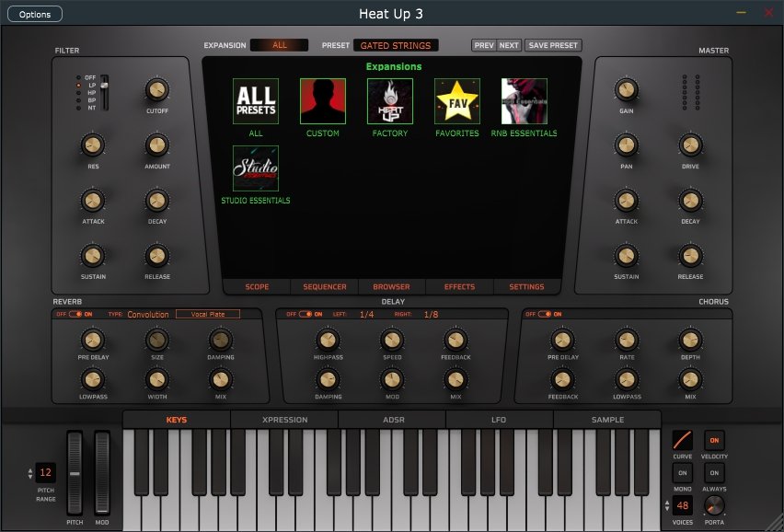This screenshot has height=532, width=784.
Task: Open the Custom expansion icon
Action: pyautogui.click(x=323, y=101)
